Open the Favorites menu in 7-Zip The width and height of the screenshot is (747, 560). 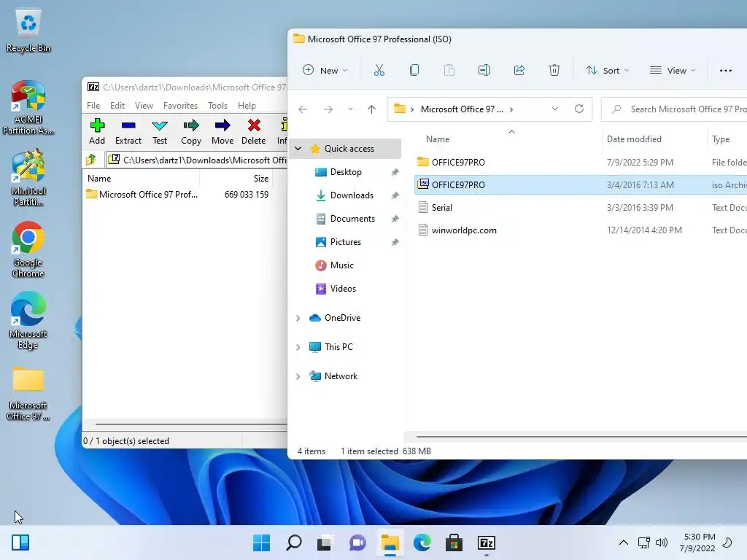coord(180,106)
